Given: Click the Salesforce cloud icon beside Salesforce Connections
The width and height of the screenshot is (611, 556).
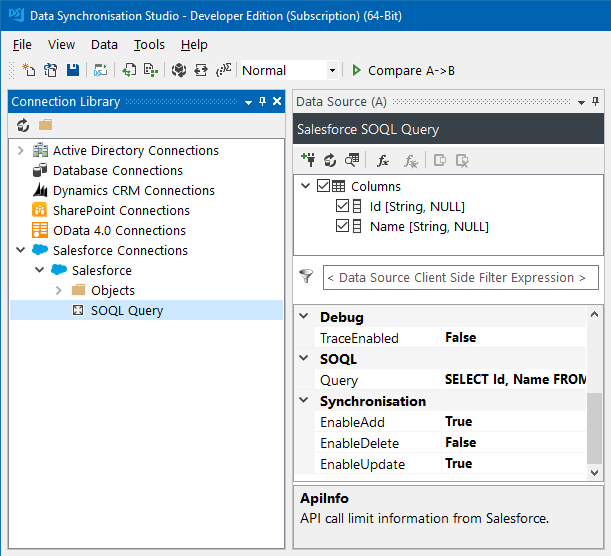Looking at the screenshot, I should click(40, 250).
